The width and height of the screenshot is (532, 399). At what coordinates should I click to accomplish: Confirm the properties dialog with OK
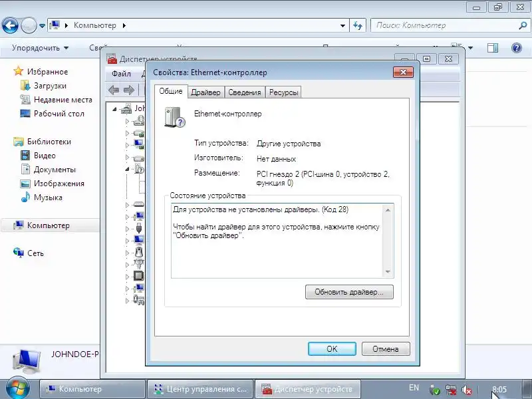pyautogui.click(x=332, y=348)
